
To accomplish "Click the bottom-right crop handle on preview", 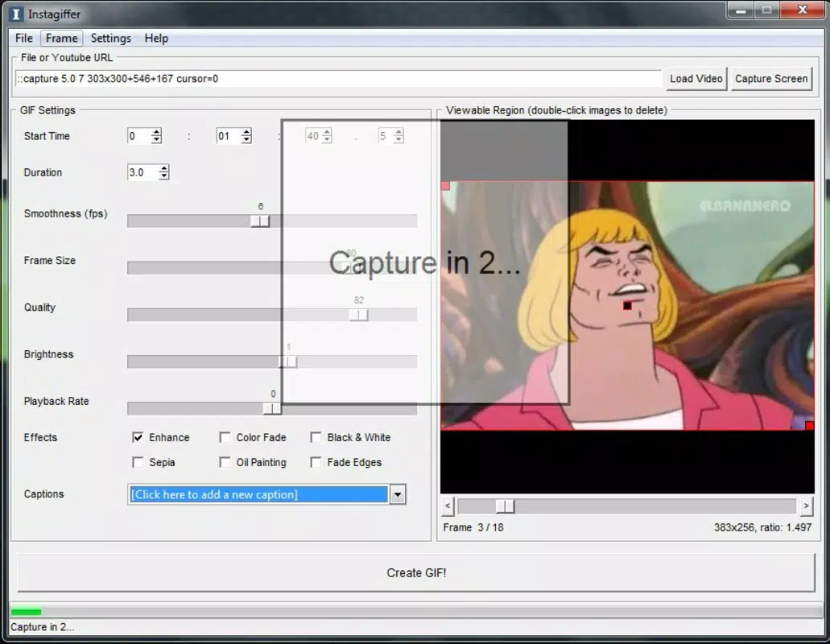I will [x=809, y=426].
